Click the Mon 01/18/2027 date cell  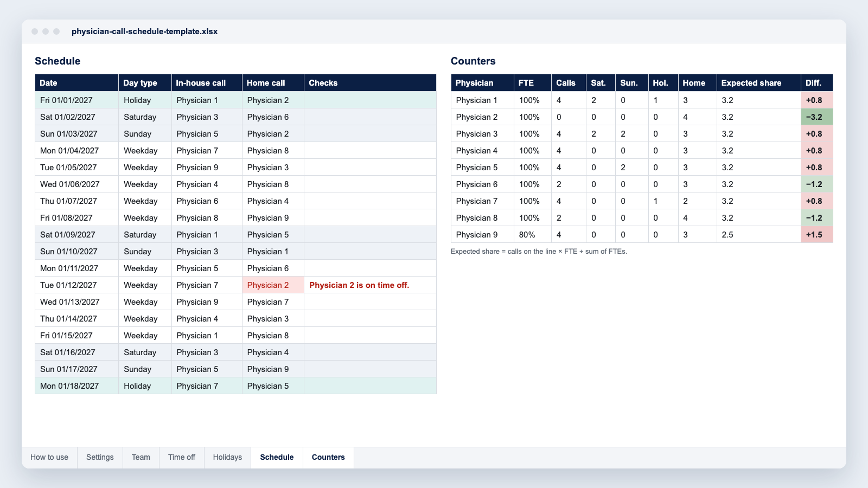(x=76, y=386)
